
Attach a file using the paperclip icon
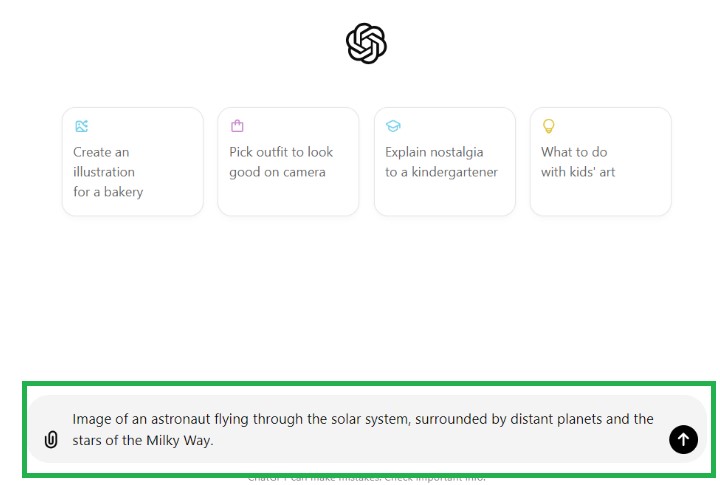(x=51, y=440)
